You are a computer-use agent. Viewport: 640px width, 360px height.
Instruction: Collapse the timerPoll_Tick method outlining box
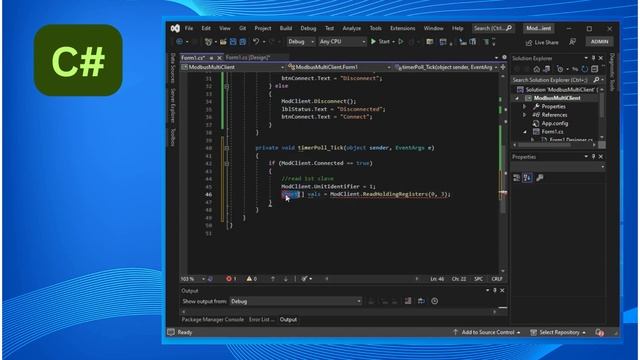(x=227, y=148)
